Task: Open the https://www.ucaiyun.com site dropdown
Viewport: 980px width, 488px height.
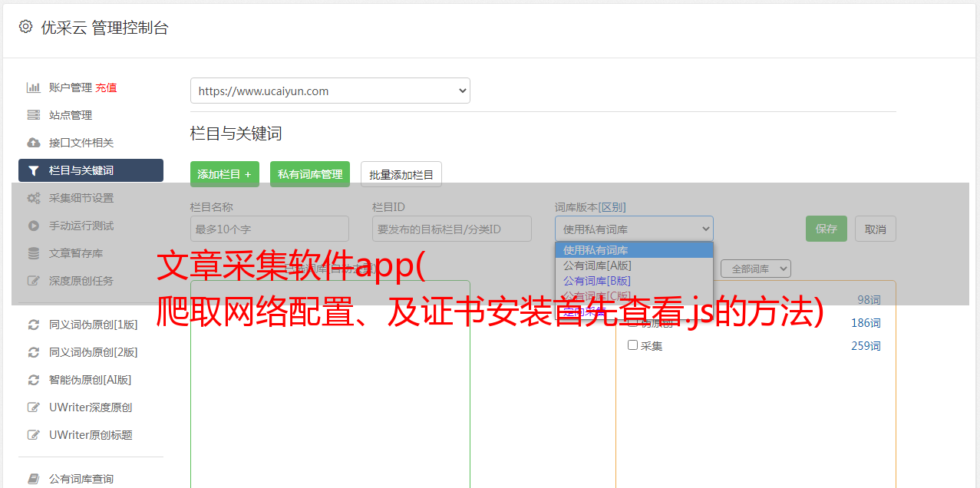Action: 330,91
